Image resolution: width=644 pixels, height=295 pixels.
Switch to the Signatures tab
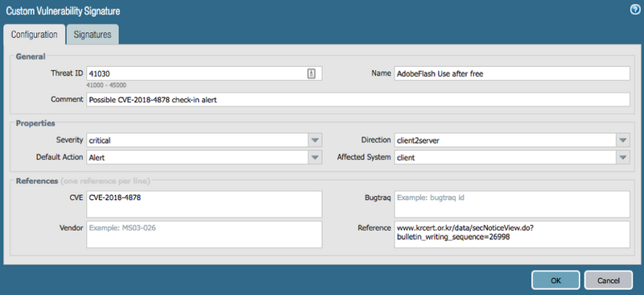point(93,35)
